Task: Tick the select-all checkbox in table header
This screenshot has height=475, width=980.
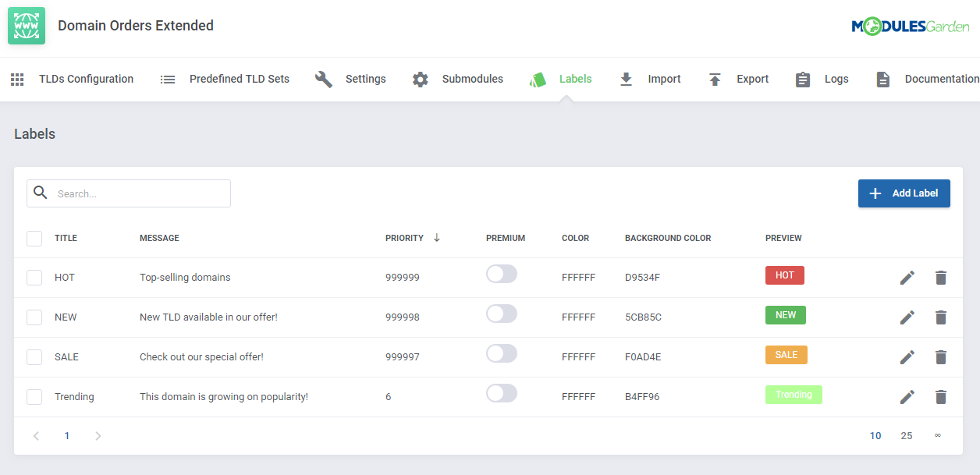Action: point(34,238)
